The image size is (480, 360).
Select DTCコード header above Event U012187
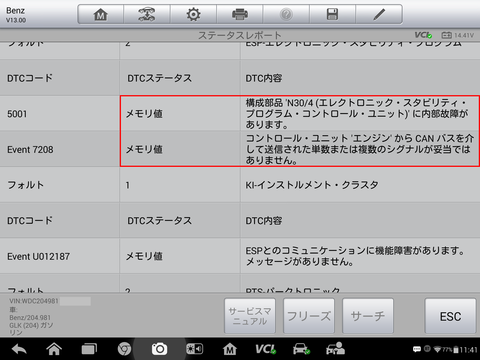pos(30,220)
